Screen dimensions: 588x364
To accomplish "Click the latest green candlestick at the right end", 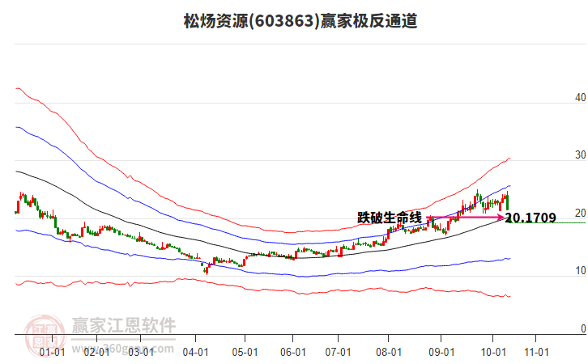I will click(x=507, y=202).
